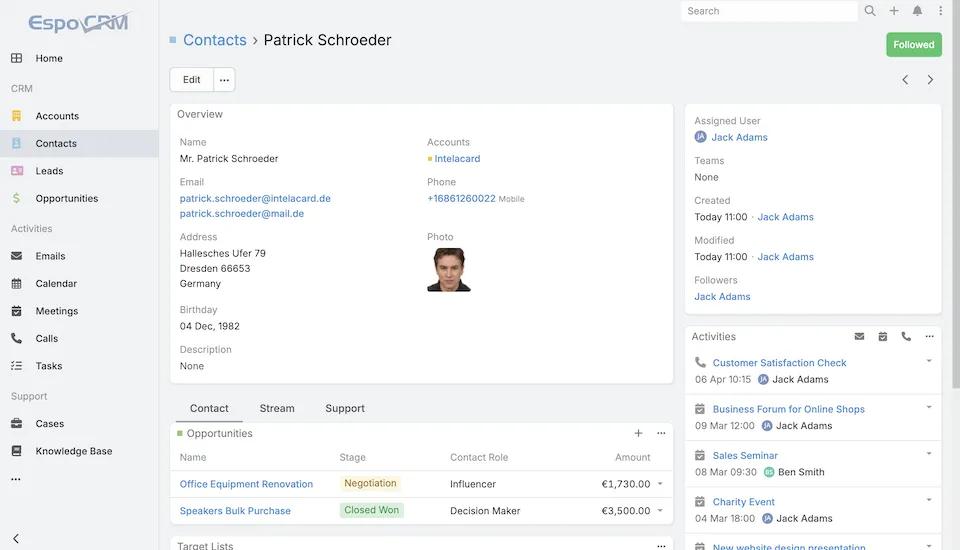Viewport: 960px width, 550px height.
Task: Collapse the left sidebar navigation
Action: click(16, 538)
